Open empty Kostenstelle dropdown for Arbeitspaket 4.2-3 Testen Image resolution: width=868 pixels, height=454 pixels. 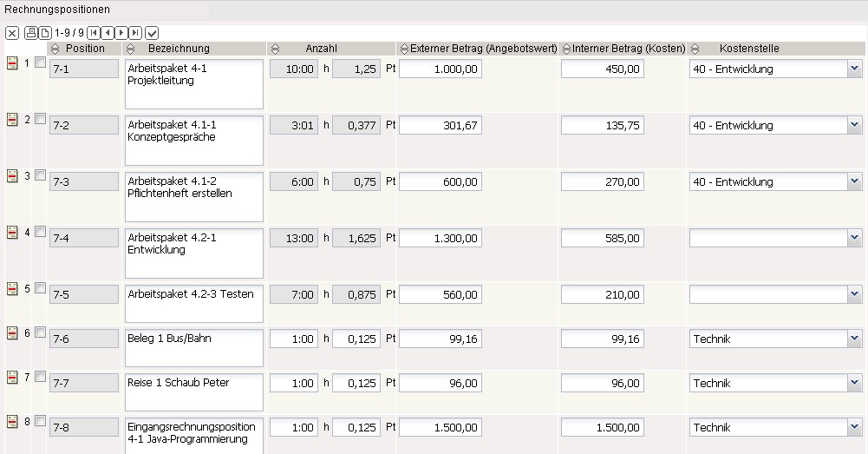[854, 295]
